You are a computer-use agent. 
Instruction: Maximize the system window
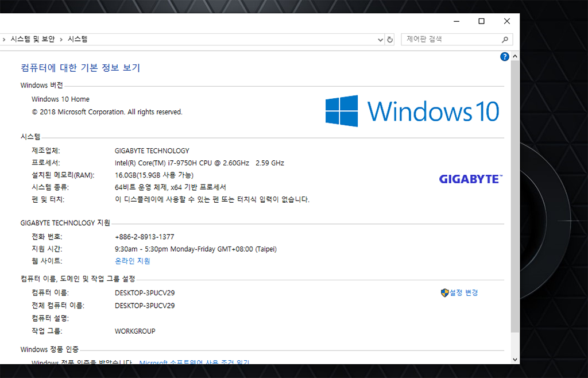[x=482, y=21]
